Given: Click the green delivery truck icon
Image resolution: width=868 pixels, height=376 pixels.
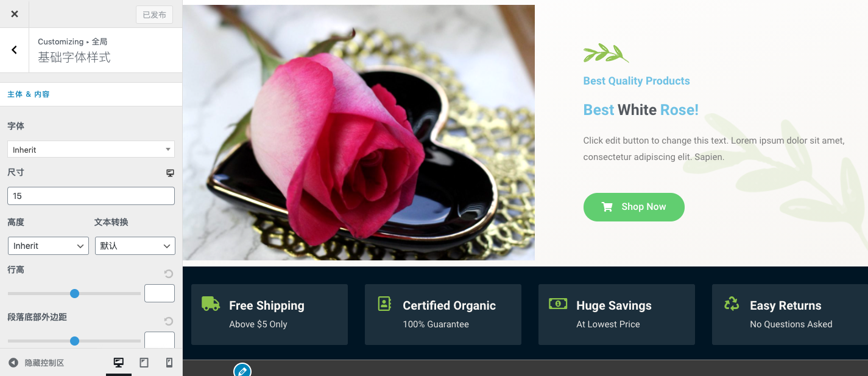Looking at the screenshot, I should coord(211,304).
